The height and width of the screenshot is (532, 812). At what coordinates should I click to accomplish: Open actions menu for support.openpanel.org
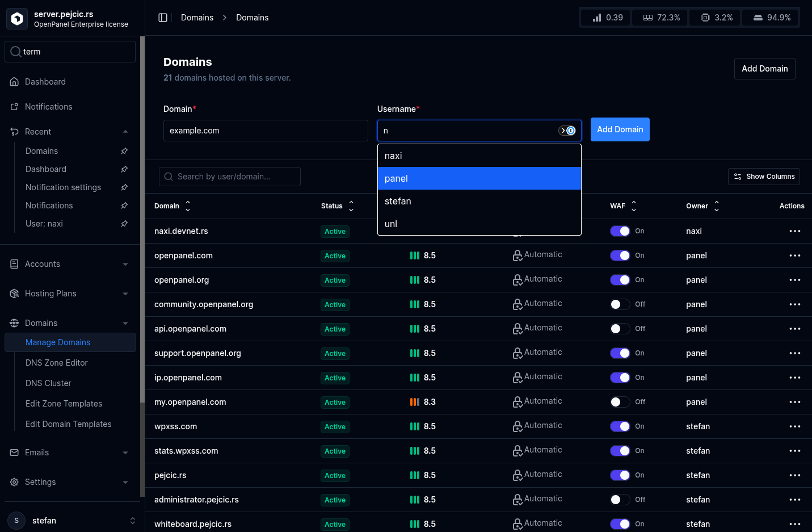coord(795,353)
